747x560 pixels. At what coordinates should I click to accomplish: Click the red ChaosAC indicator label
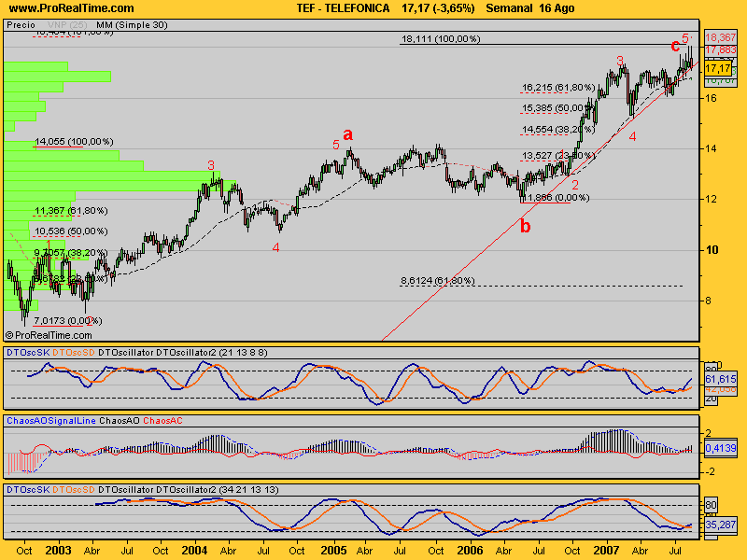coord(162,421)
